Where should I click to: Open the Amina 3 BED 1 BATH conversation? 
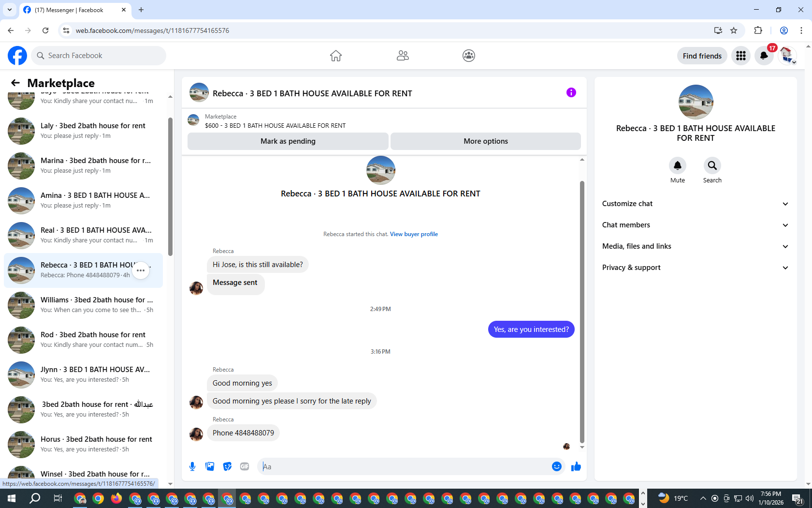click(83, 201)
